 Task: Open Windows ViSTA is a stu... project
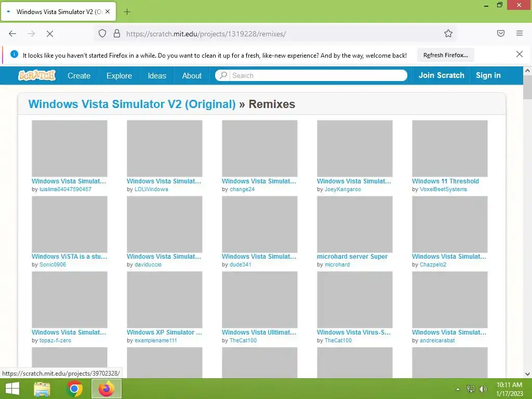pyautogui.click(x=69, y=257)
